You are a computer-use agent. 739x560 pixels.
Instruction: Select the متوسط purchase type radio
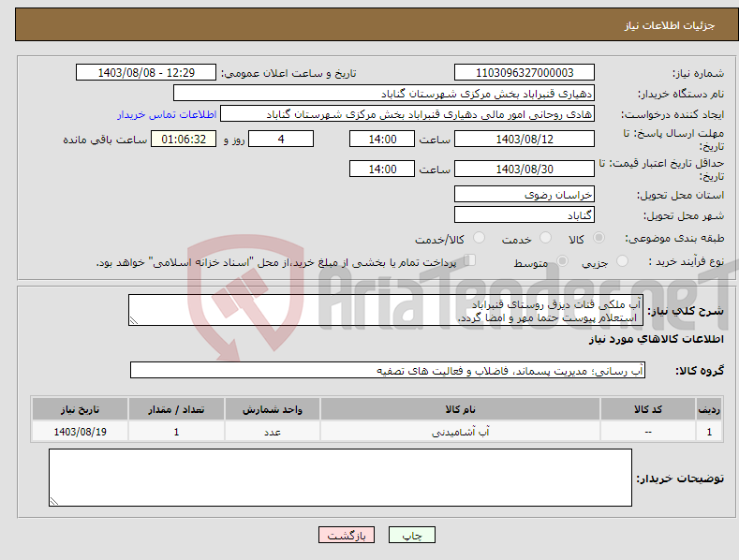click(562, 261)
